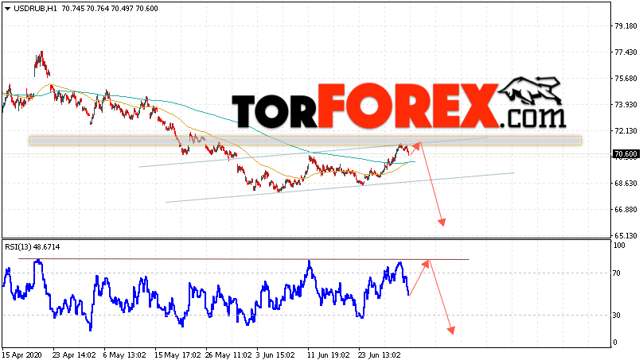The height and width of the screenshot is (364, 643).
Task: Click the 15 Apr 2020 date label
Action: pos(22,355)
